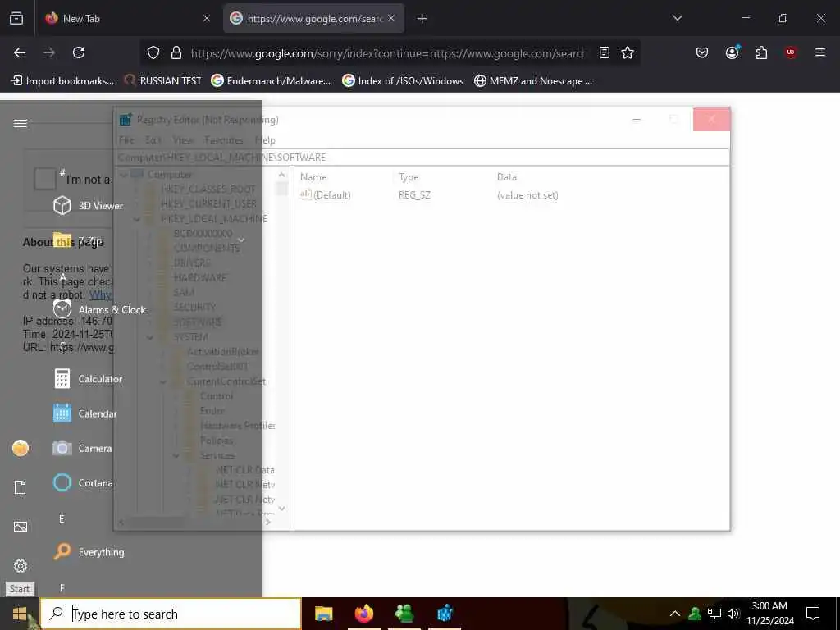Switch to Registry Editor taskbar icon

(x=445, y=614)
